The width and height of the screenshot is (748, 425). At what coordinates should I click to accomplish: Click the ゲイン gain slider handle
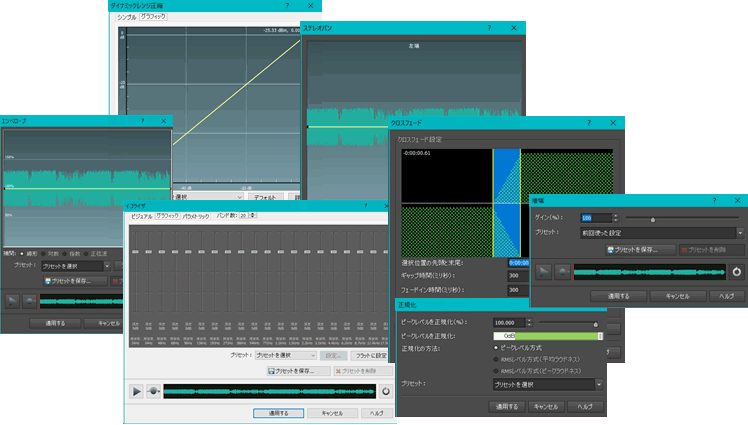click(x=653, y=219)
